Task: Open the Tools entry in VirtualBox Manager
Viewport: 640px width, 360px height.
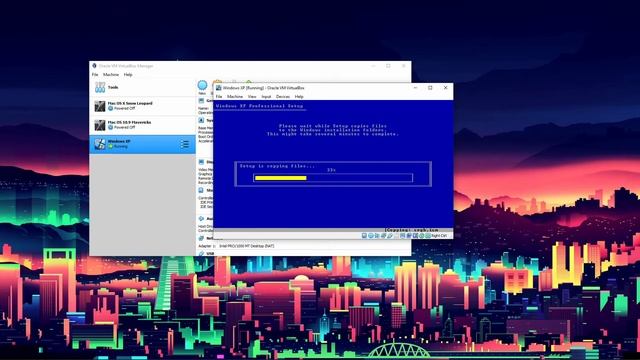Action: tap(142, 87)
